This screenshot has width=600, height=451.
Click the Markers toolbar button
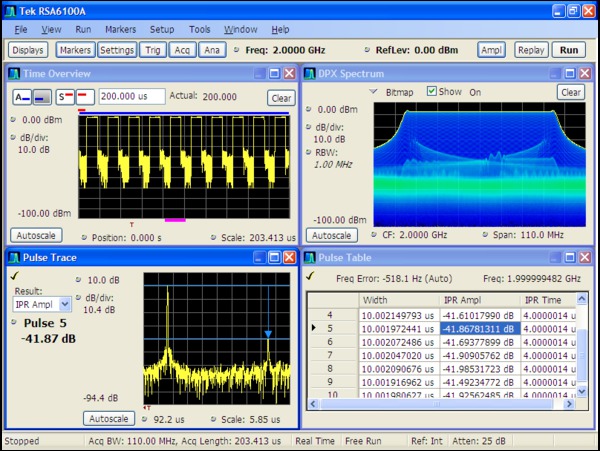(74, 49)
